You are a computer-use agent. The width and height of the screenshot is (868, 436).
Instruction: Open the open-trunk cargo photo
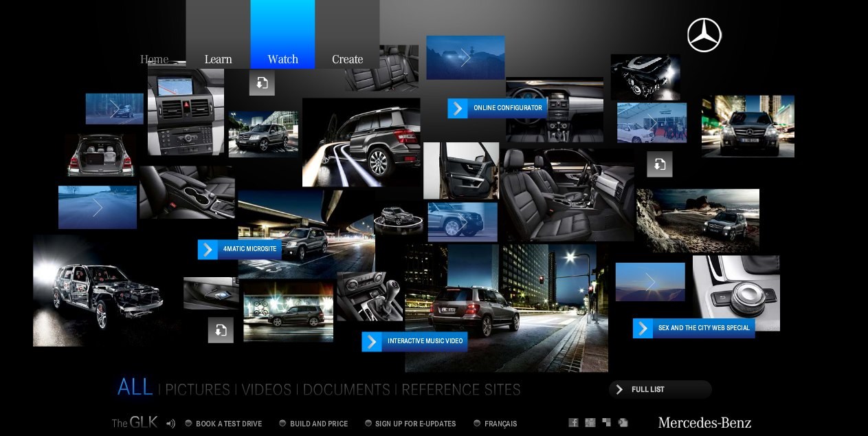pos(101,155)
